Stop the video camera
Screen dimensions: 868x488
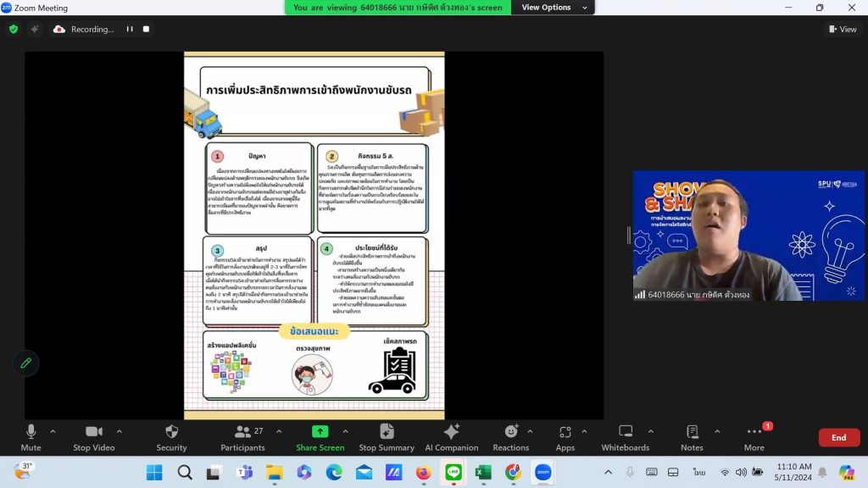(x=94, y=438)
